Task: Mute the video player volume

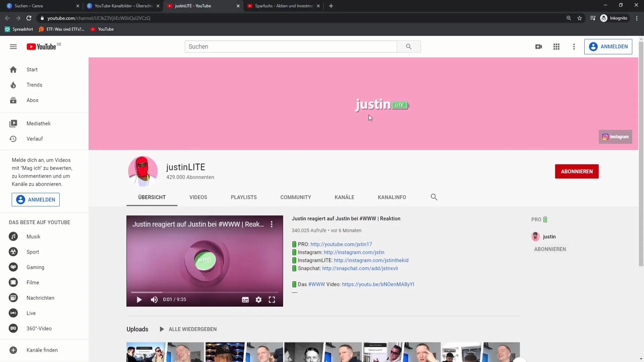Action: click(154, 300)
